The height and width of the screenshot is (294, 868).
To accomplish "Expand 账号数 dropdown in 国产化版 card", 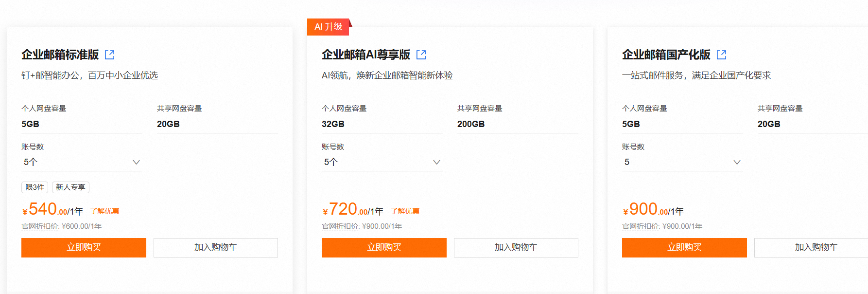I will pyautogui.click(x=682, y=162).
